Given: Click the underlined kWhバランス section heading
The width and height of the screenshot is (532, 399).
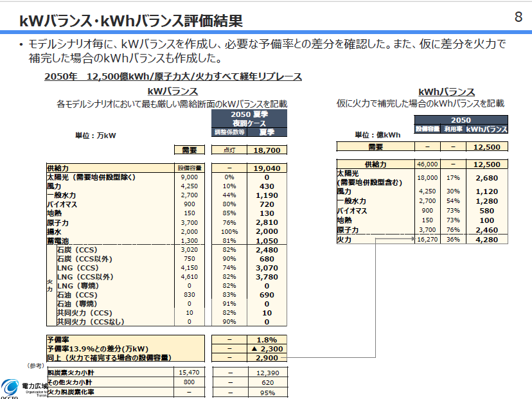Looking at the screenshot, I should 447,92.
